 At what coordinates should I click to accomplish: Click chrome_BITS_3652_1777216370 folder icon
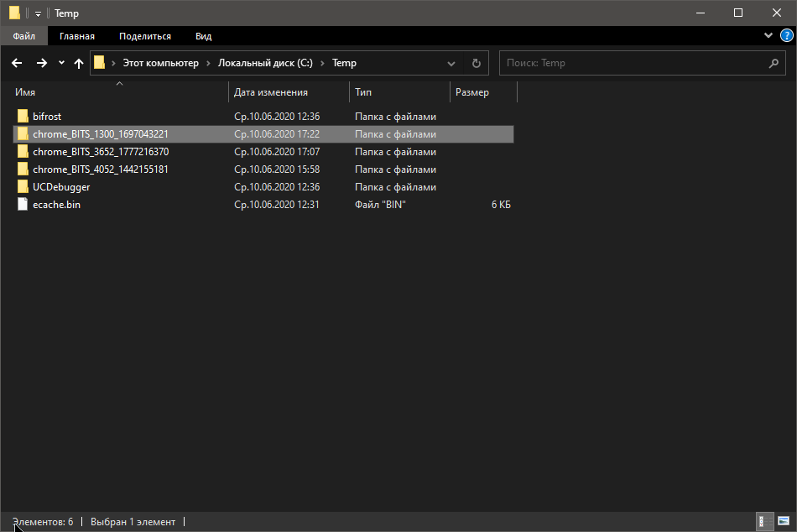pyautogui.click(x=23, y=152)
